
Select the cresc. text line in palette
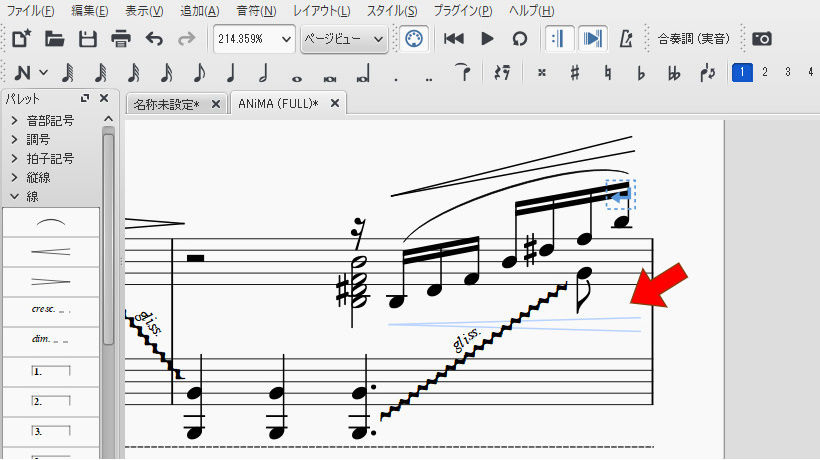point(51,312)
